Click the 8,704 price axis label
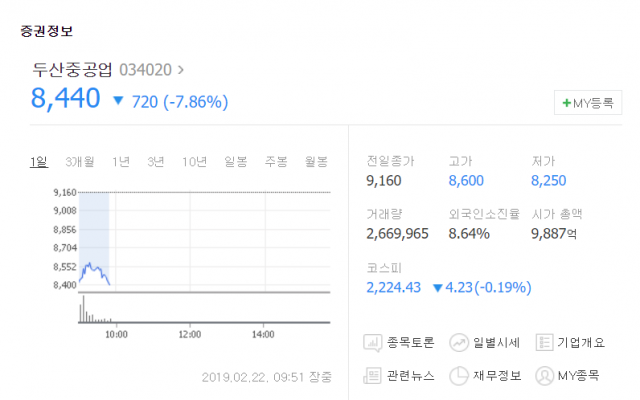The width and height of the screenshot is (640, 400). click(65, 248)
